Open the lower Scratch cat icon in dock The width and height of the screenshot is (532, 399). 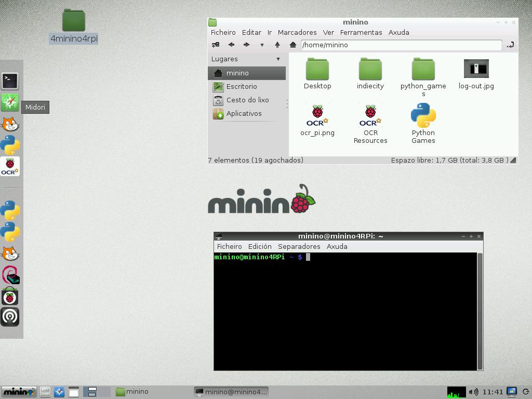pyautogui.click(x=10, y=253)
